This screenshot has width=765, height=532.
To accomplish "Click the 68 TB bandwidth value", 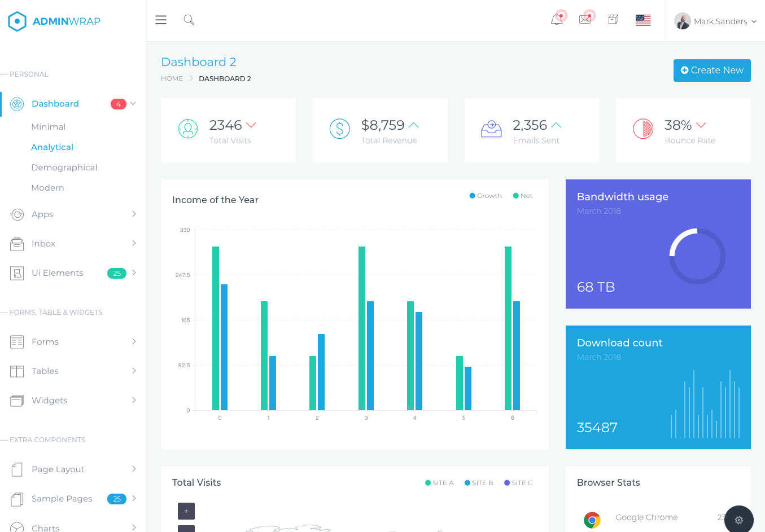I will pos(596,287).
